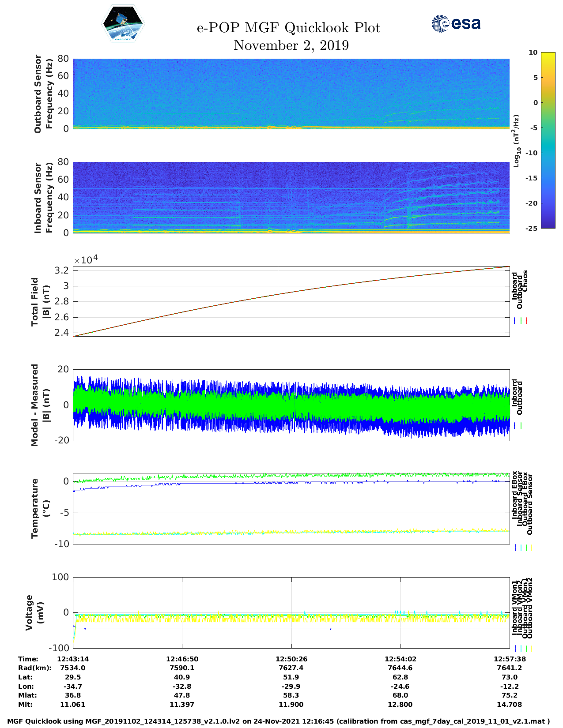Screen dimensions: 563x728
Task: Click the 'Mlt:' row label
Action: [25, 705]
